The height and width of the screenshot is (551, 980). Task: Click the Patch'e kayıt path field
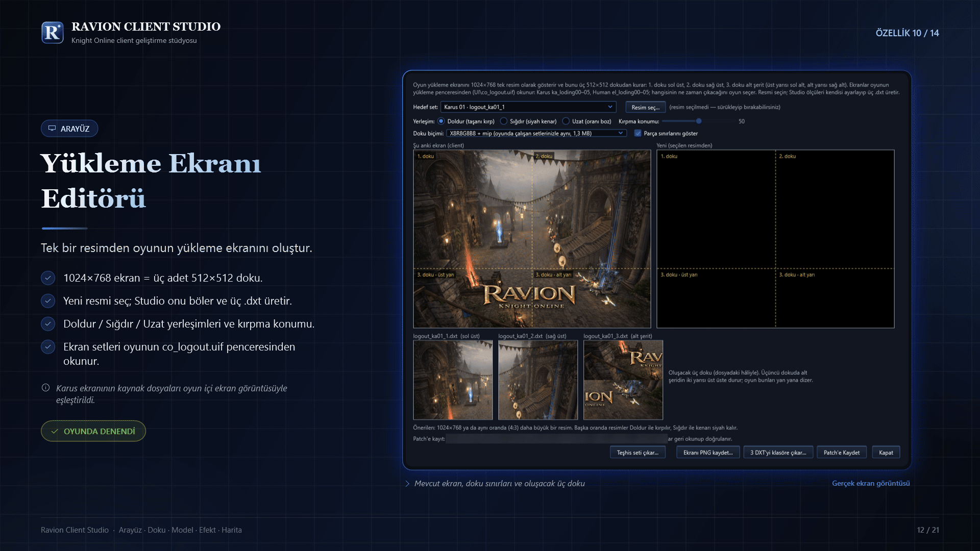pyautogui.click(x=556, y=439)
